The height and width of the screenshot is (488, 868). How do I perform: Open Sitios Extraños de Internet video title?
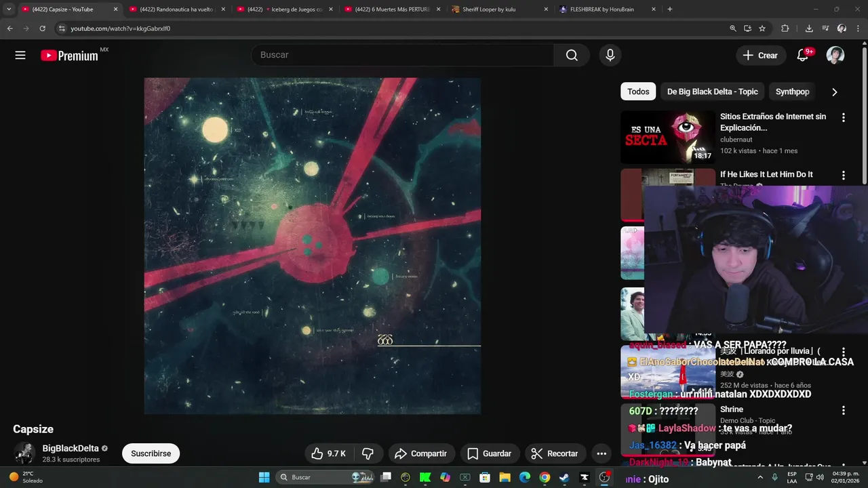[773, 122]
